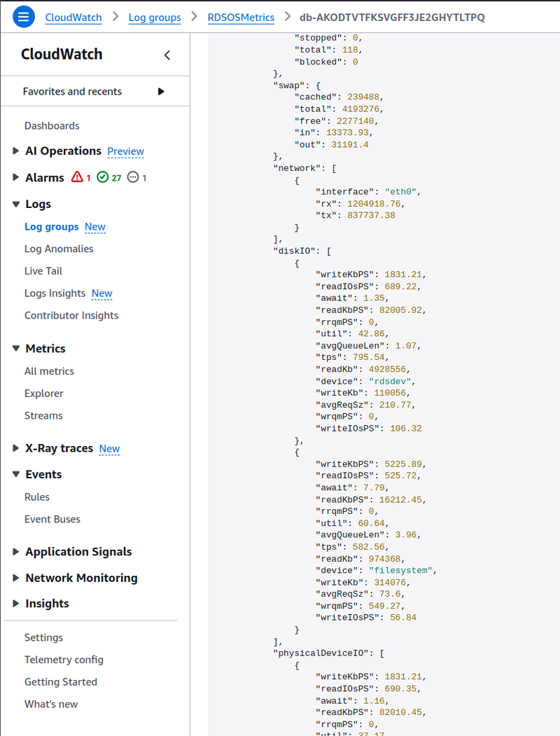
Task: Open Getting Started page
Action: (x=61, y=682)
